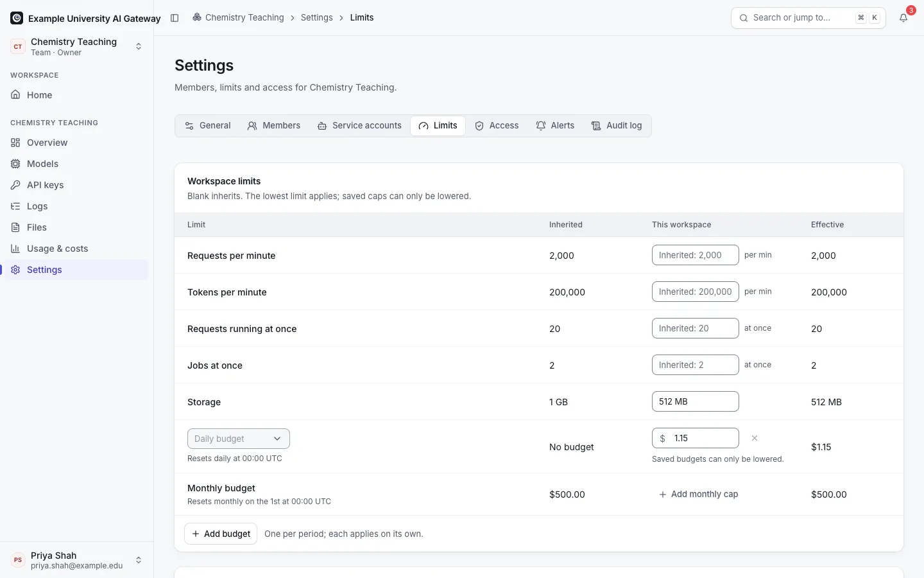Click the "Workspace limits" heading

click(224, 181)
